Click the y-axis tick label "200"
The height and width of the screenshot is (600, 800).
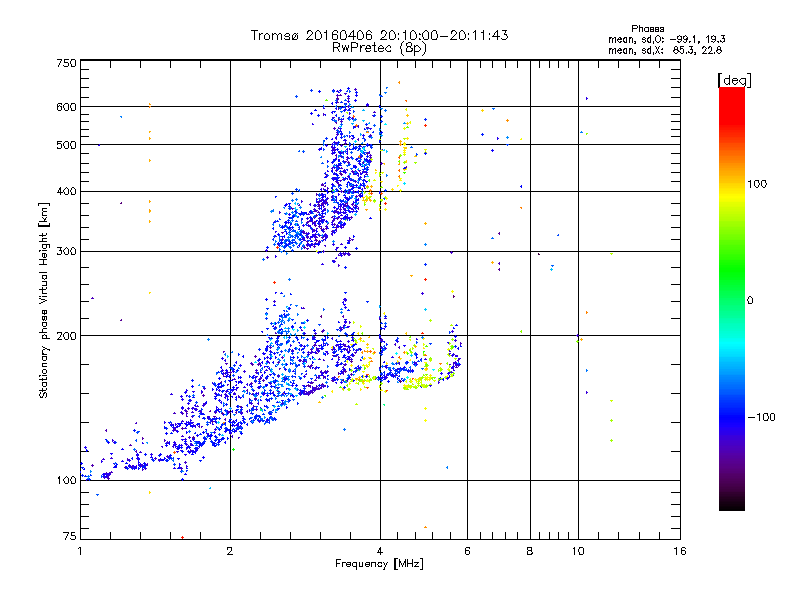point(66,336)
